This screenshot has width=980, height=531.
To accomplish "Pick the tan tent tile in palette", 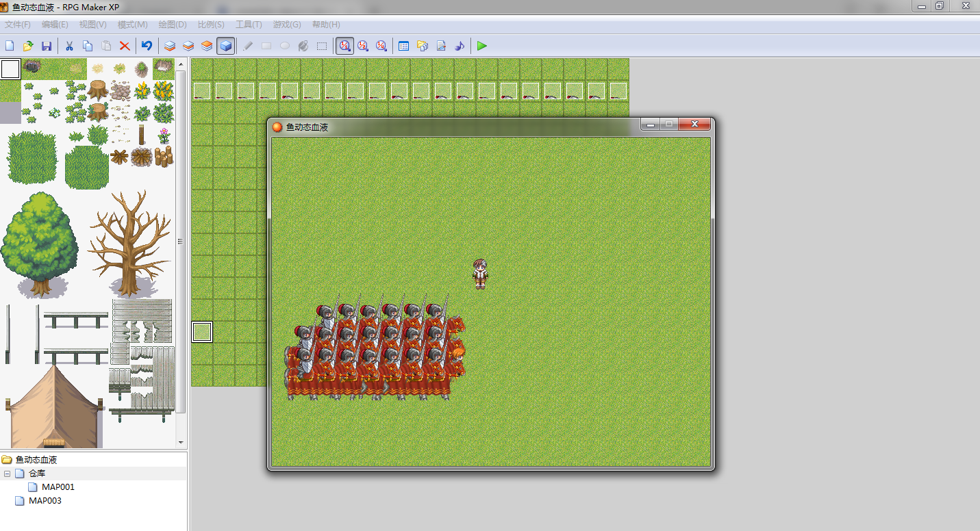I will point(54,407).
